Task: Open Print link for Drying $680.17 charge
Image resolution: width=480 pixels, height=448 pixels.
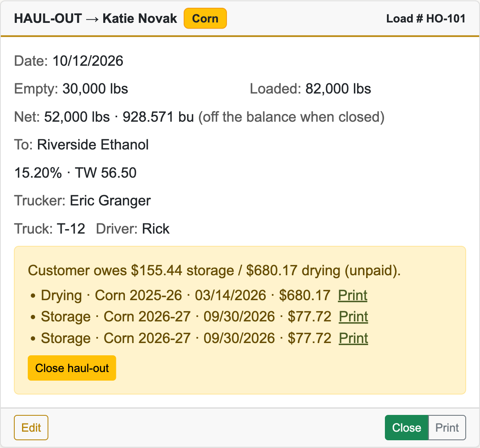Action: 353,296
